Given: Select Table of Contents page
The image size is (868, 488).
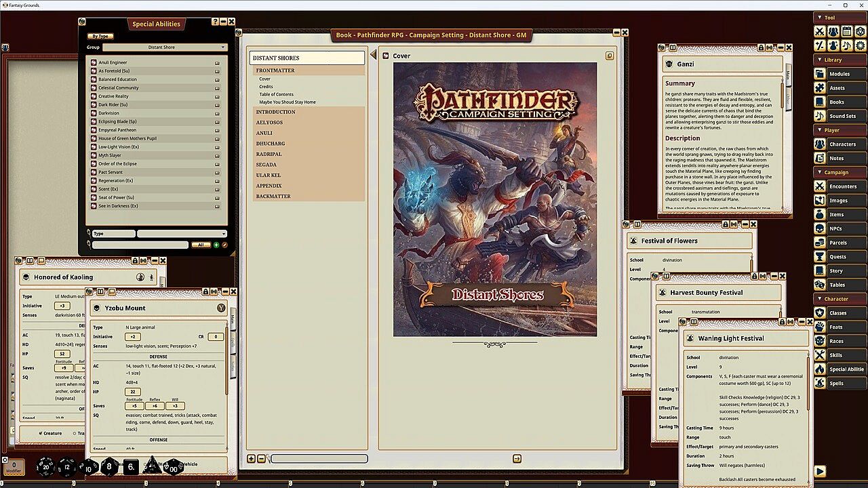Looking at the screenshot, I should tap(276, 94).
